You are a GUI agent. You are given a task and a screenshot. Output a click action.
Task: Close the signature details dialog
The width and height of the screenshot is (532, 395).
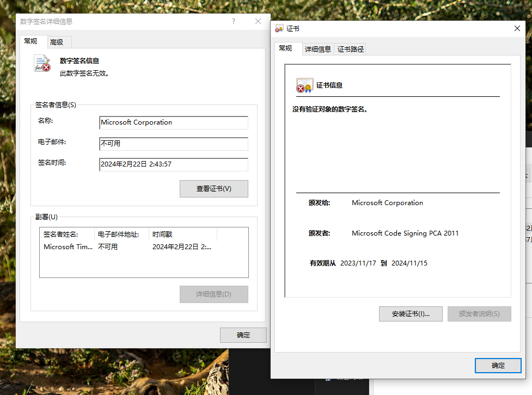pyautogui.click(x=258, y=21)
